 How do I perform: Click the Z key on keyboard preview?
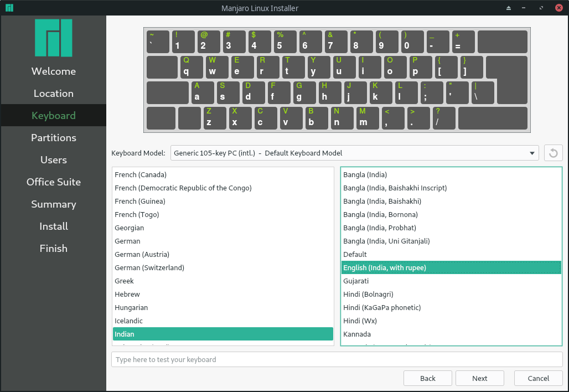click(x=215, y=118)
